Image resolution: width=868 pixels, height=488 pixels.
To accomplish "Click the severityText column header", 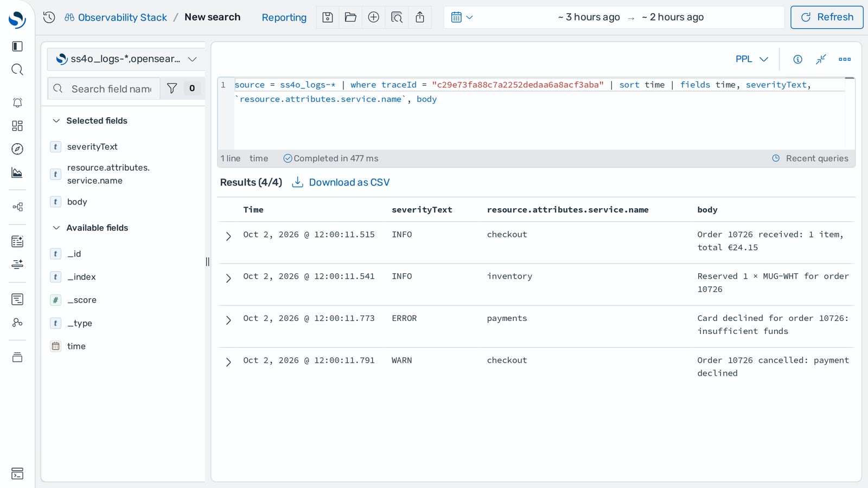I will [x=422, y=210].
